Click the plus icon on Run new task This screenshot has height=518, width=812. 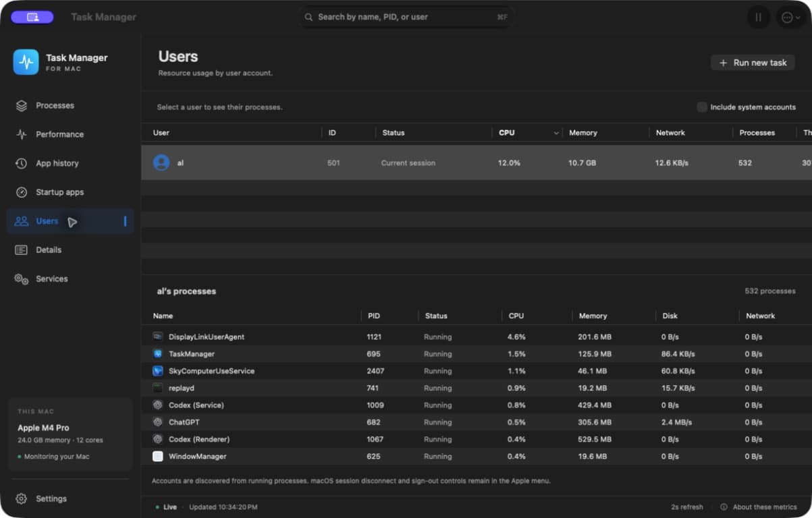coord(724,63)
